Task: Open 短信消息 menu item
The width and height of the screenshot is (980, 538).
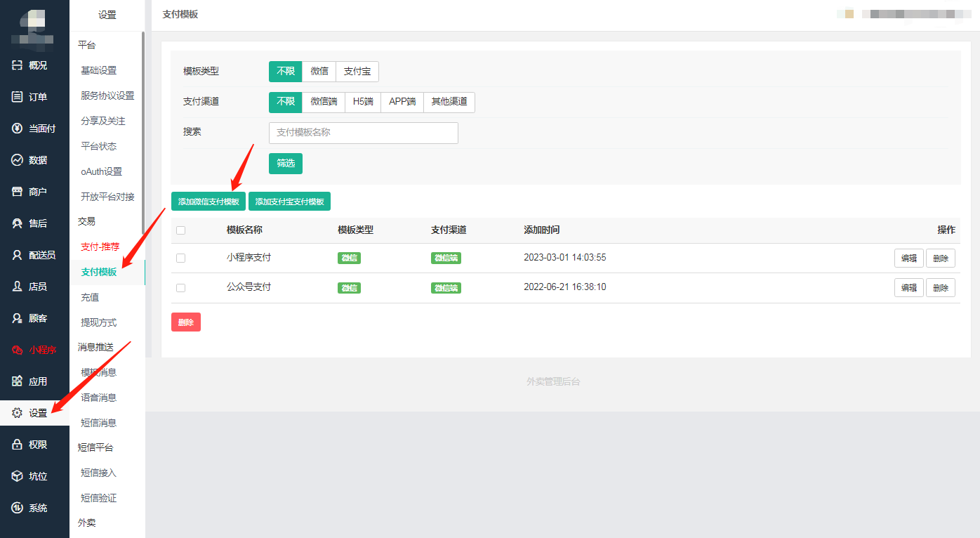Action: click(x=99, y=423)
